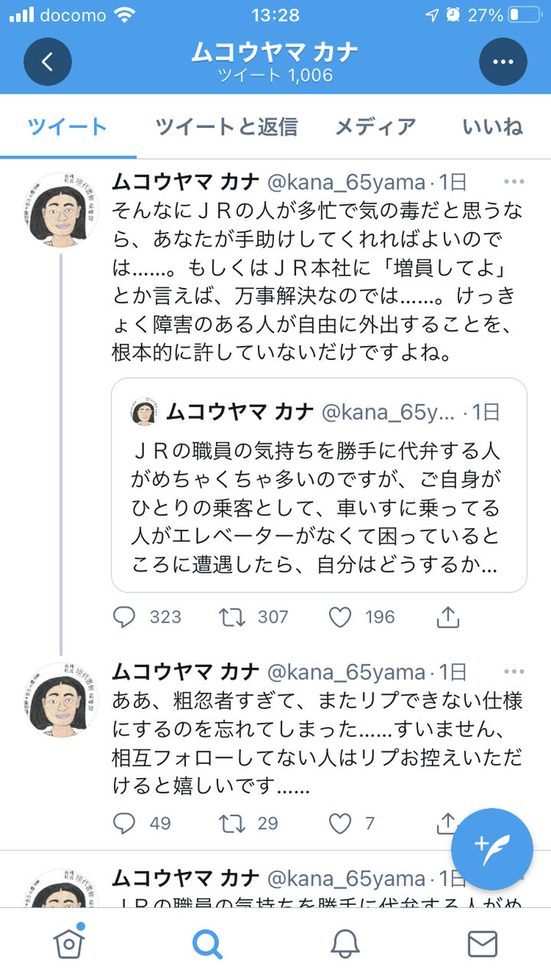Open the Messages envelope icon
551x980 pixels.
tap(482, 944)
